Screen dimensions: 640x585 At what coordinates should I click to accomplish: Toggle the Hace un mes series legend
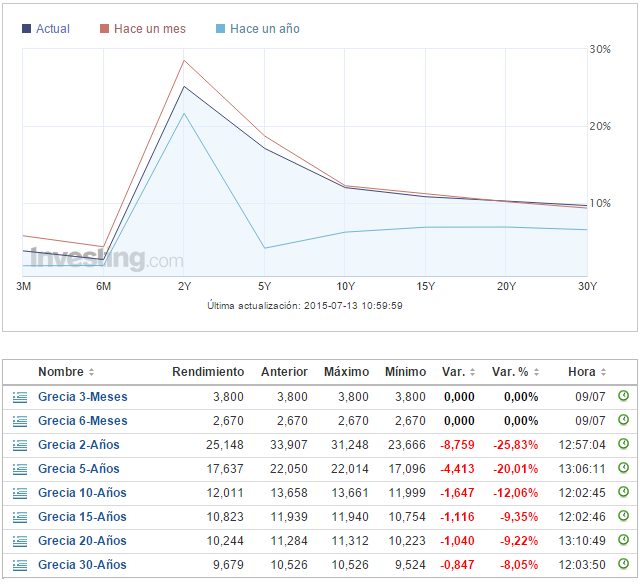click(149, 29)
